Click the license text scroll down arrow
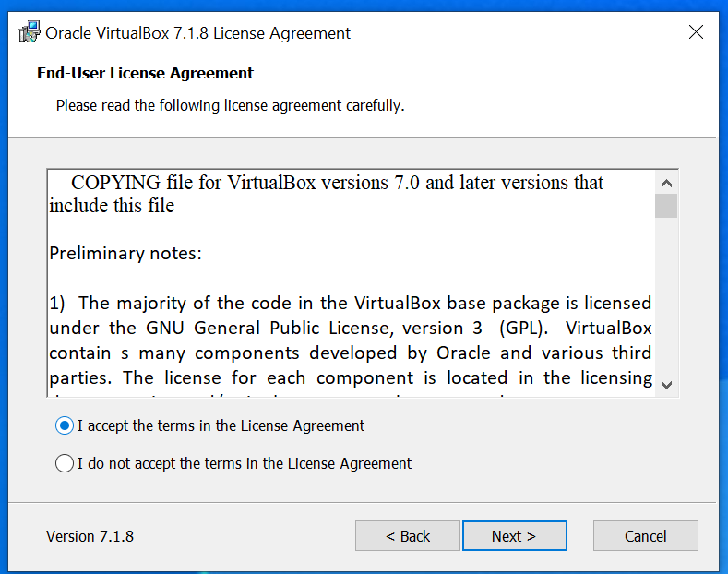The width and height of the screenshot is (728, 574). point(666,385)
